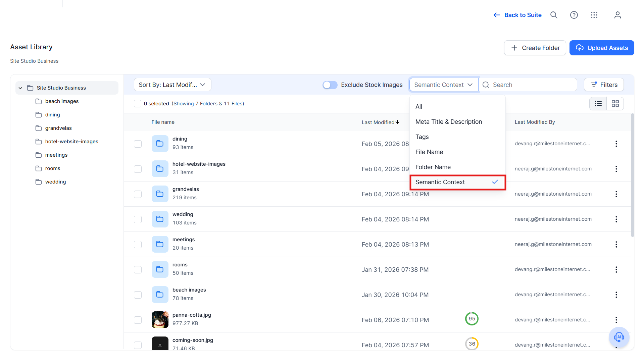Select the wedding folder checkbox

pos(138,219)
